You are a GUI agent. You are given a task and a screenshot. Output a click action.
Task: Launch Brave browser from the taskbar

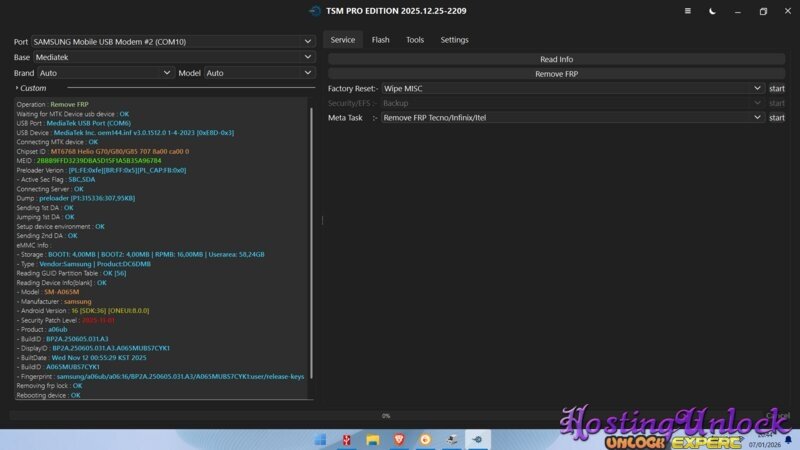click(x=399, y=439)
